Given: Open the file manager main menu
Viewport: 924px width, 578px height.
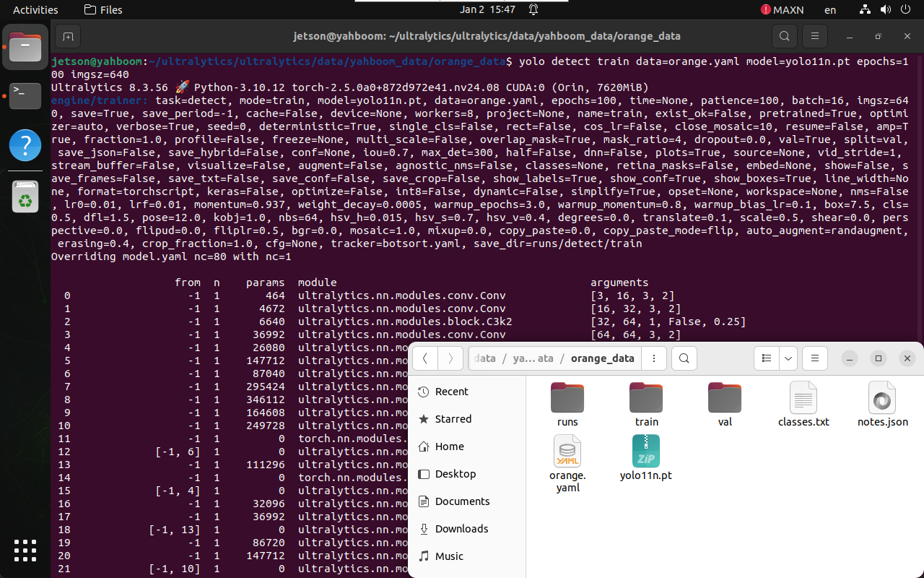Looking at the screenshot, I should click(x=815, y=358).
